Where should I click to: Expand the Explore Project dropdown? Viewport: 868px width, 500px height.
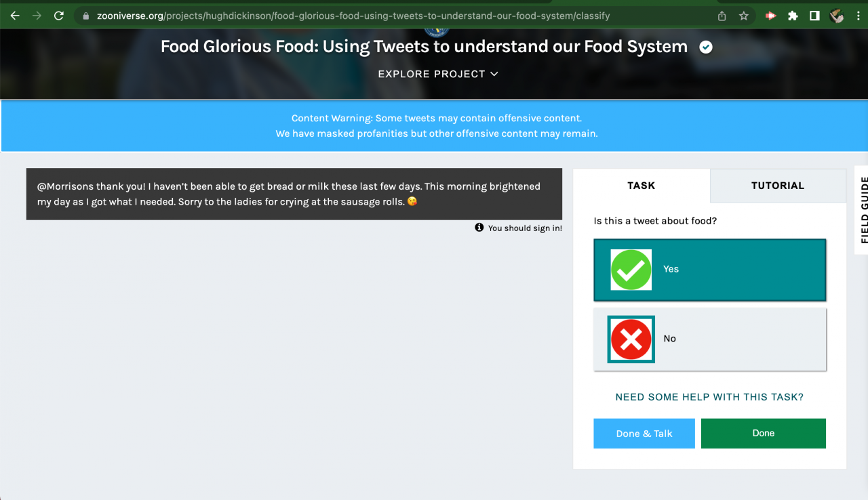click(x=438, y=74)
